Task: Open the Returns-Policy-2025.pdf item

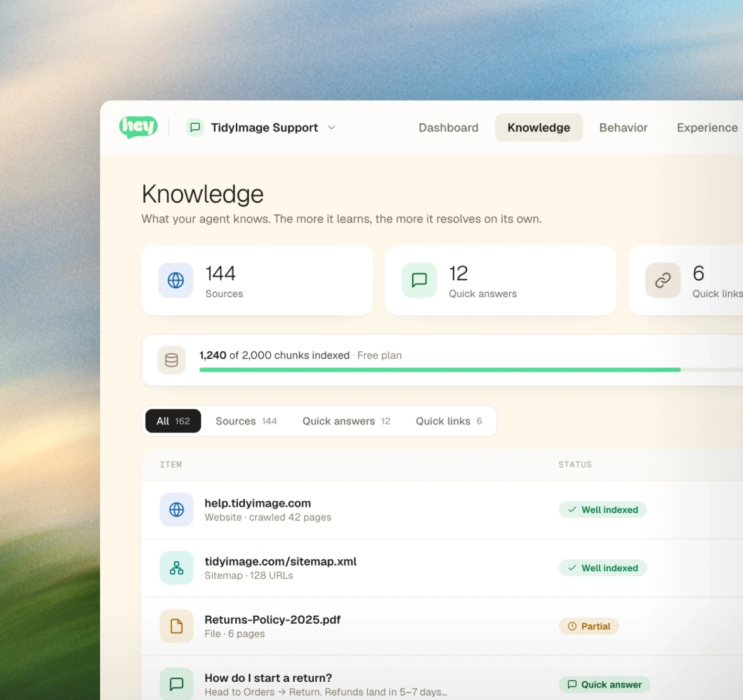Action: click(442, 626)
